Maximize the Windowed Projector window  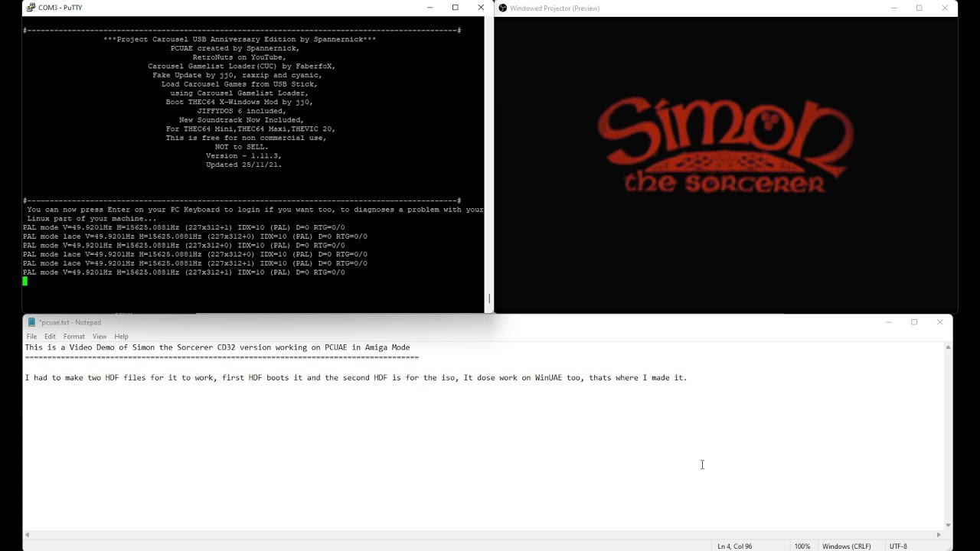(920, 8)
